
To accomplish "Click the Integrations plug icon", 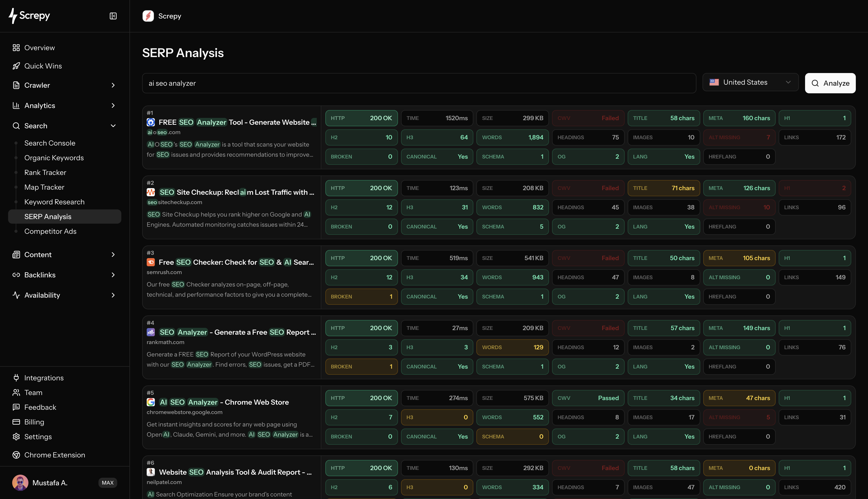I will 16,378.
